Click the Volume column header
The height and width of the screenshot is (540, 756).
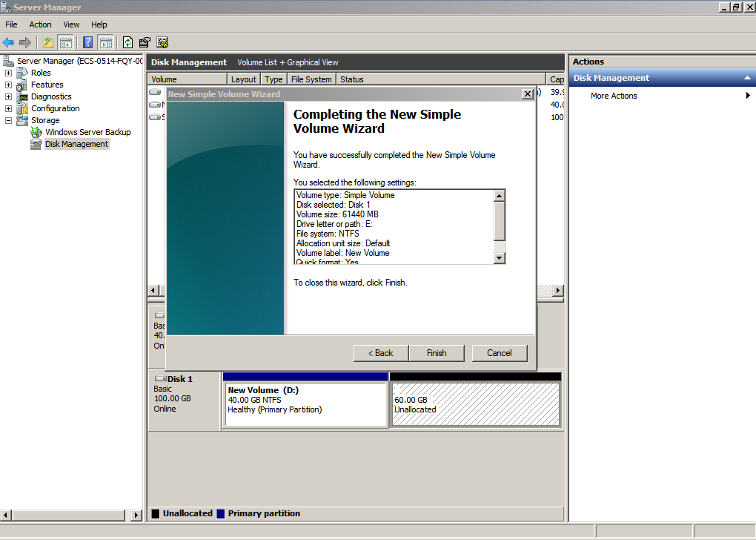coord(187,79)
